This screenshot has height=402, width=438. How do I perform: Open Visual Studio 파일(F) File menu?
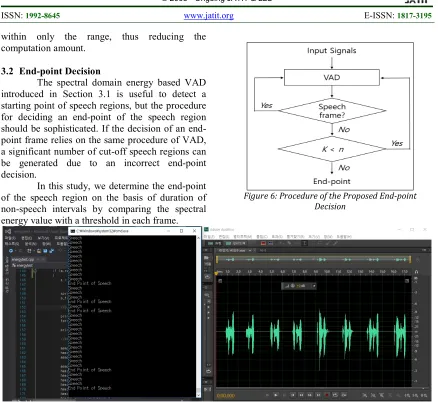(10, 238)
